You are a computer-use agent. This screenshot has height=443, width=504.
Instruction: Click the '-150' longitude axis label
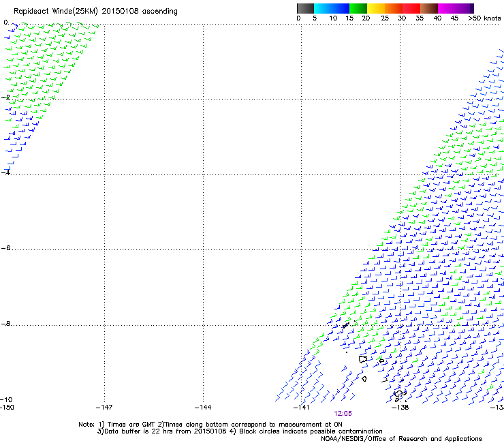7,408
